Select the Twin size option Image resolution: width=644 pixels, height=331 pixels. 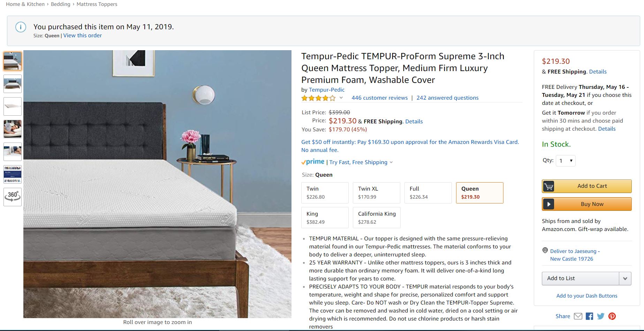325,193
